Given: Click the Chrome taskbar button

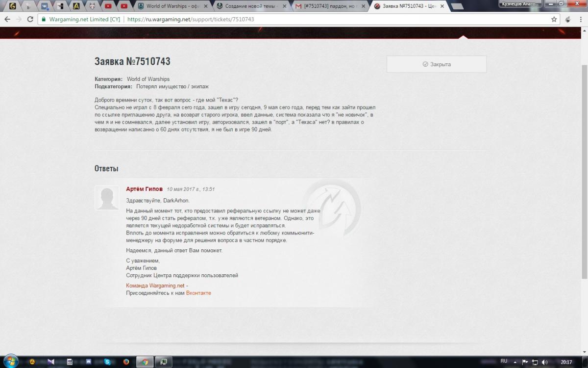Looking at the screenshot, I should pyautogui.click(x=145, y=362).
